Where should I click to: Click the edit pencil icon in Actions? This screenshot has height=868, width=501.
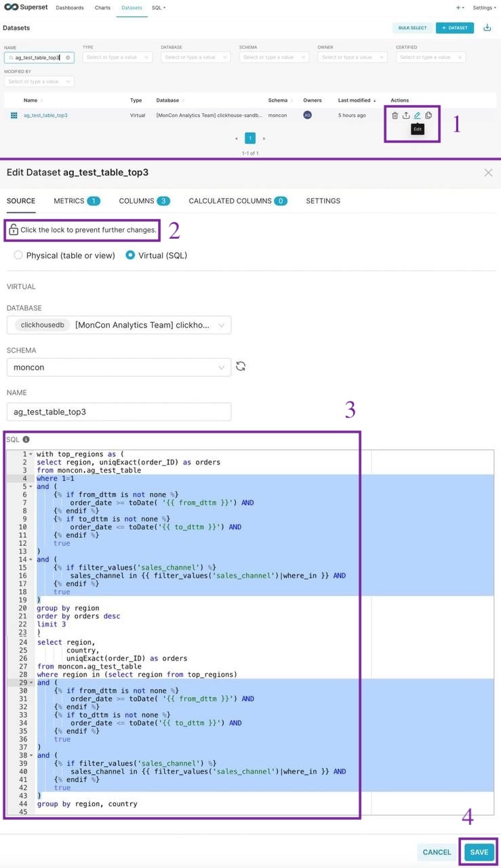(418, 115)
